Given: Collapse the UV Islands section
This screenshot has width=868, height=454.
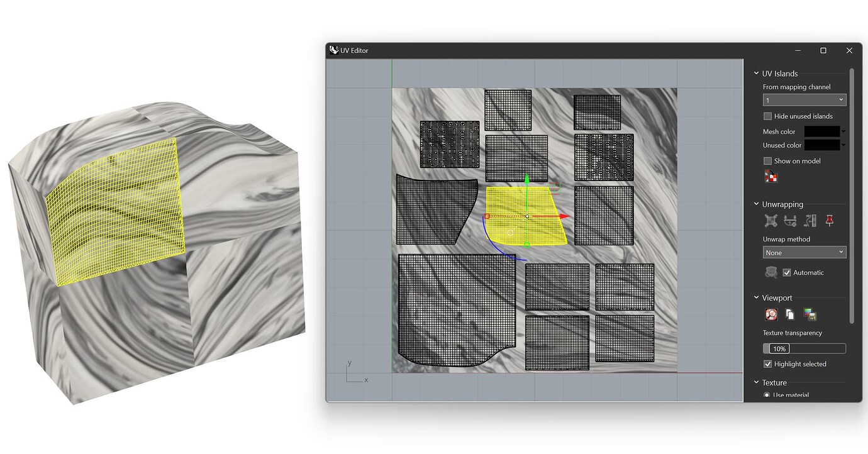Looking at the screenshot, I should [x=757, y=74].
